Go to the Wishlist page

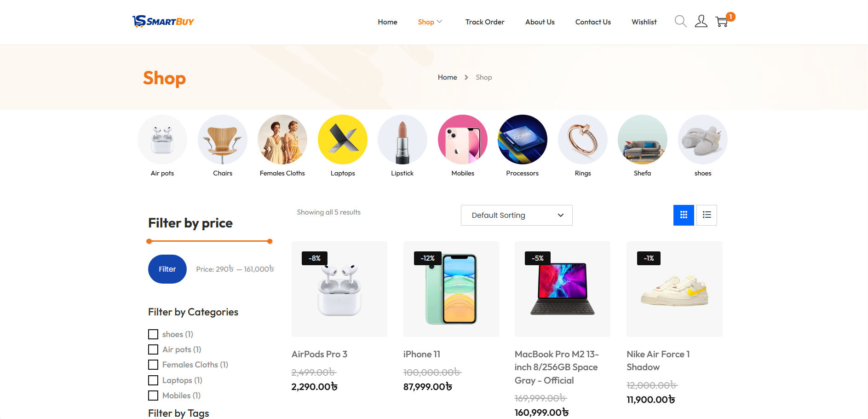pyautogui.click(x=644, y=22)
